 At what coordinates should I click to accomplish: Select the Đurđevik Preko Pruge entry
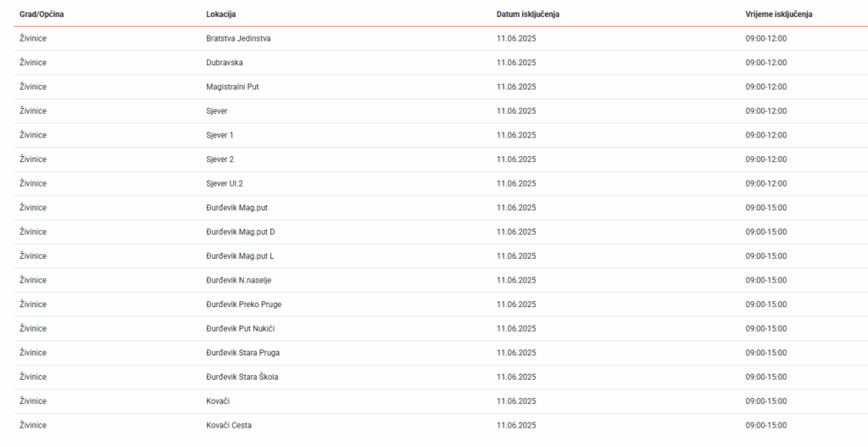(243, 305)
